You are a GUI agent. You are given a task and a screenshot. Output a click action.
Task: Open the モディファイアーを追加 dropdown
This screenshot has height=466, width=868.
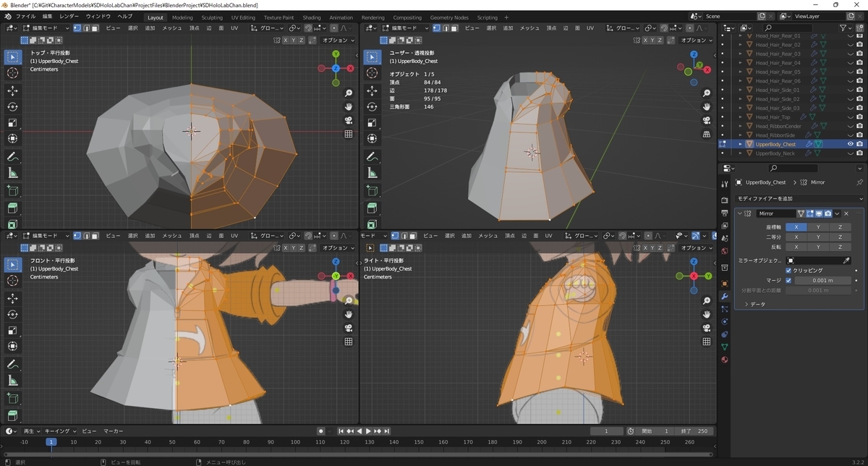point(799,198)
